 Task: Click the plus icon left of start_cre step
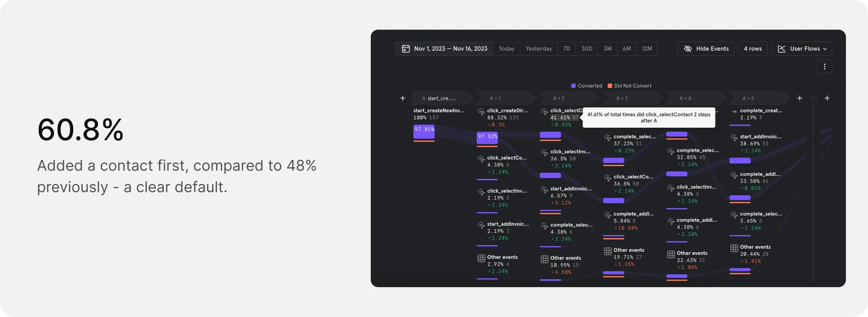click(x=403, y=98)
